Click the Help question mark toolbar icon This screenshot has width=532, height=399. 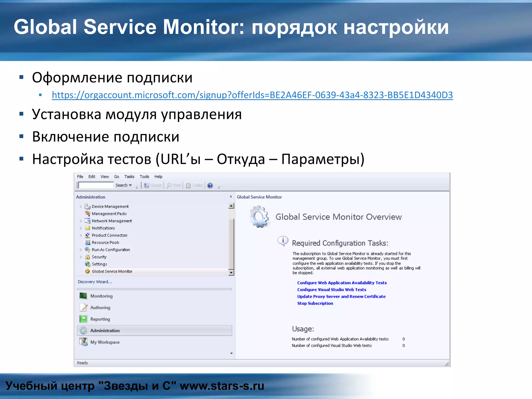(x=210, y=185)
